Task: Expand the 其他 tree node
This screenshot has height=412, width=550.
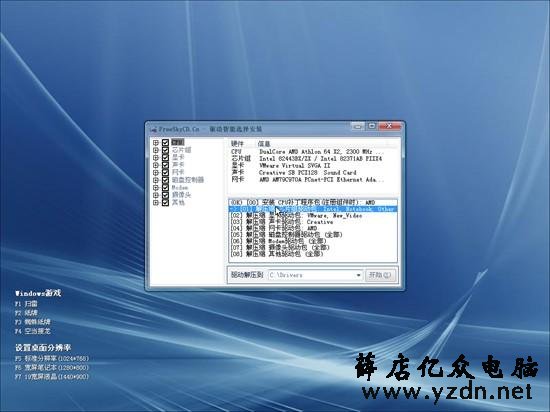Action: coord(156,203)
